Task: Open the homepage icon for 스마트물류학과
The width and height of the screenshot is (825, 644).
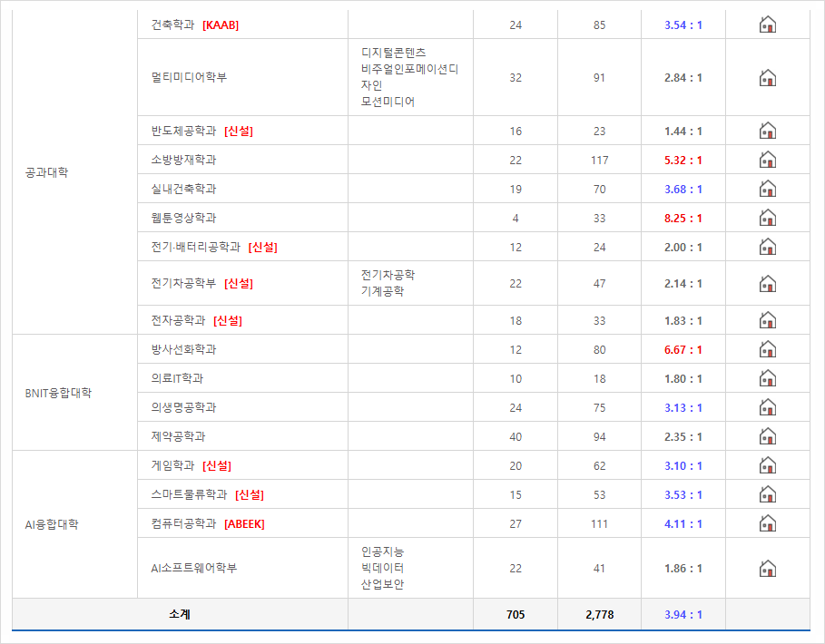Action: [768, 494]
